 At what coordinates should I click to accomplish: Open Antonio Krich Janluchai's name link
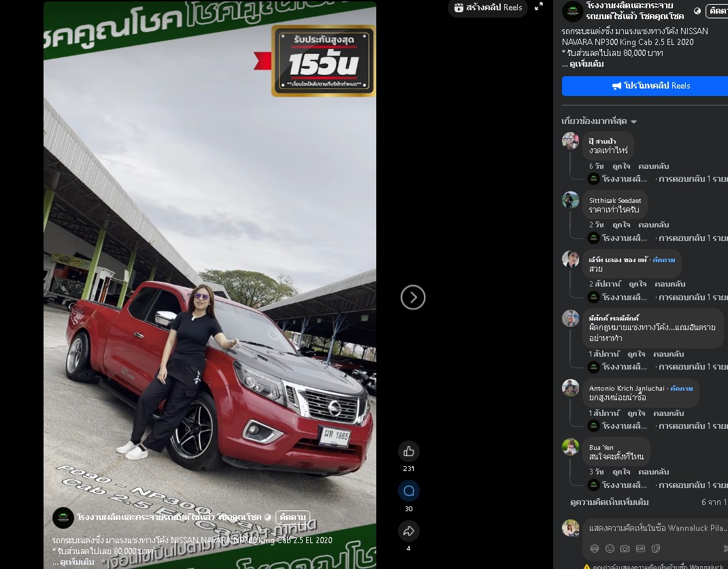coord(627,389)
